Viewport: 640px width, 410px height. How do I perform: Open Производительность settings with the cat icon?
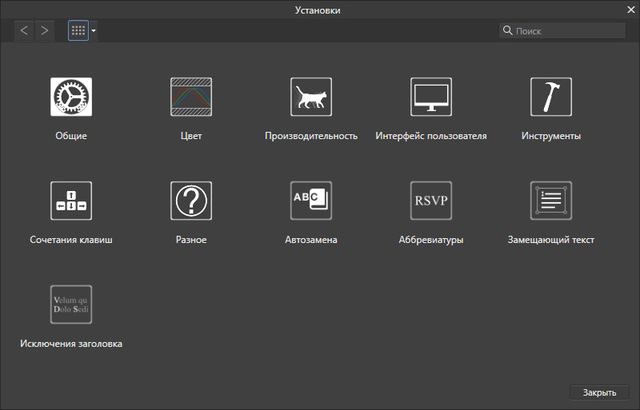point(311,97)
